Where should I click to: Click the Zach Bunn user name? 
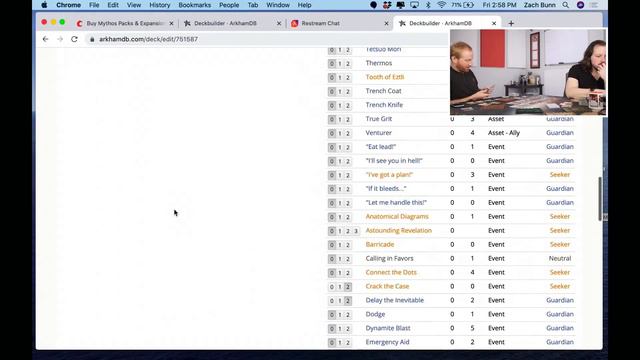coord(540,5)
